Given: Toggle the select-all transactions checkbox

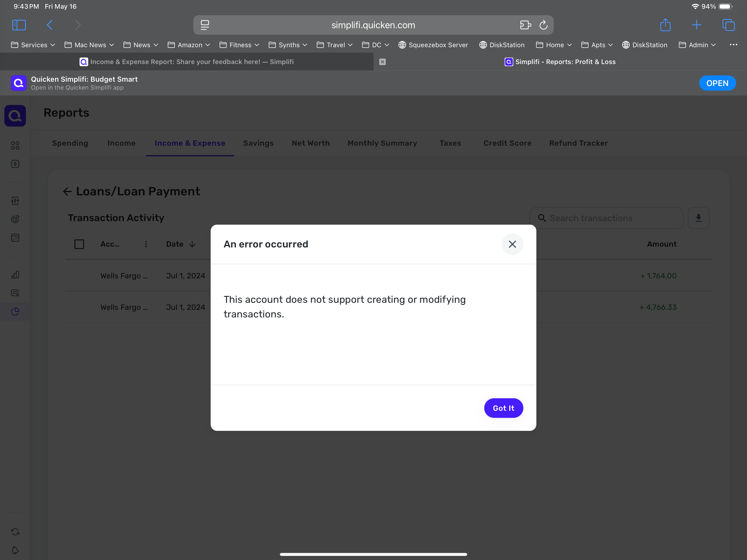Looking at the screenshot, I should point(79,244).
